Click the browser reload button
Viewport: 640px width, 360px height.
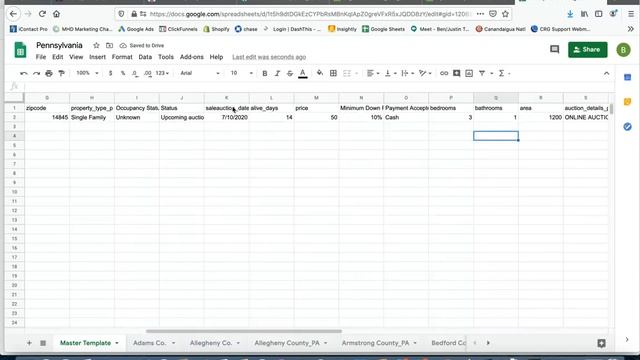coord(42,14)
